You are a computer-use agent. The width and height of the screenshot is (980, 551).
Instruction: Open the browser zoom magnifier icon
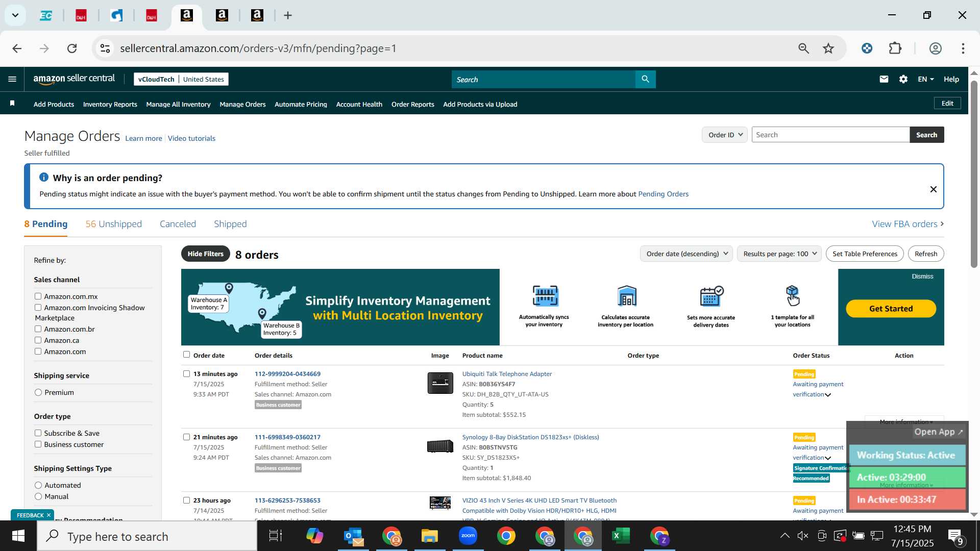804,48
